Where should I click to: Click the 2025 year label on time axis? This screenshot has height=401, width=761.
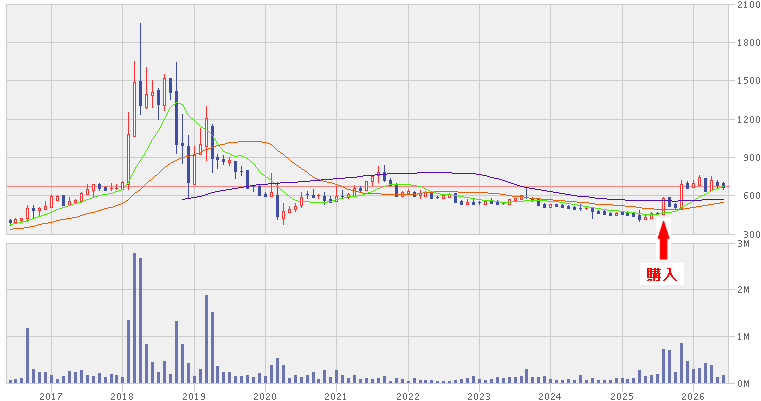622,397
